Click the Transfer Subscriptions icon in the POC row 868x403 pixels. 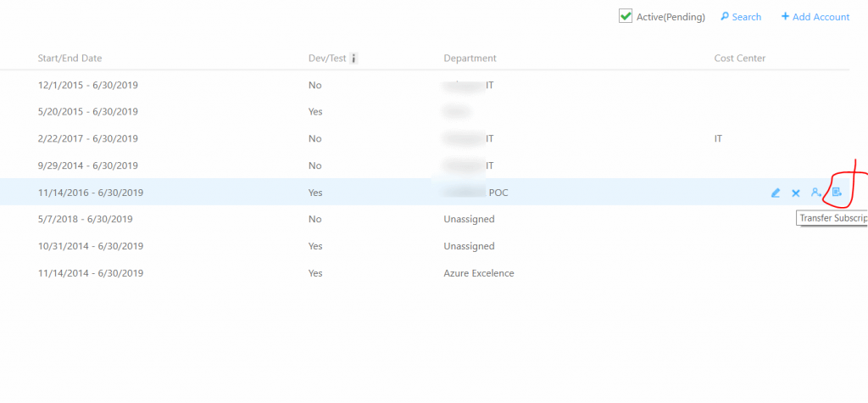[x=837, y=193]
